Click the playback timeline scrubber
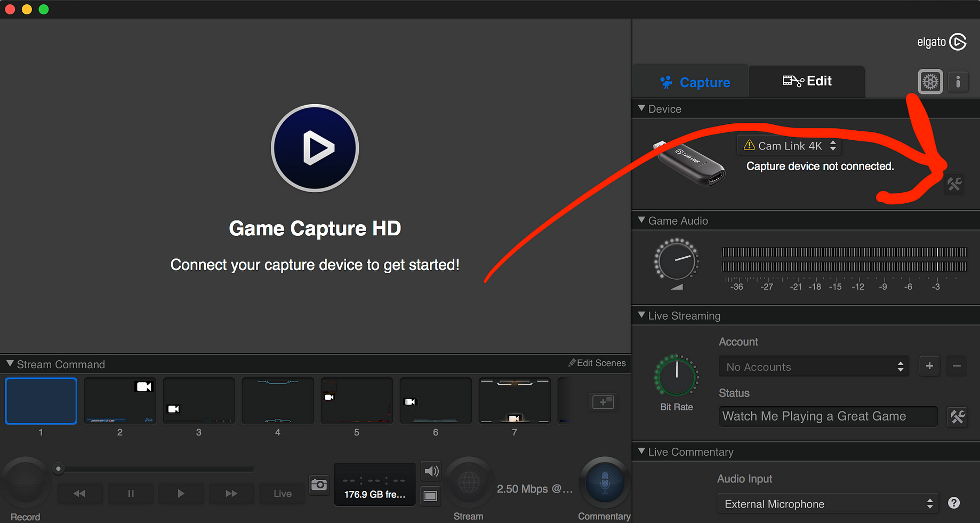The width and height of the screenshot is (980, 523). click(x=59, y=469)
